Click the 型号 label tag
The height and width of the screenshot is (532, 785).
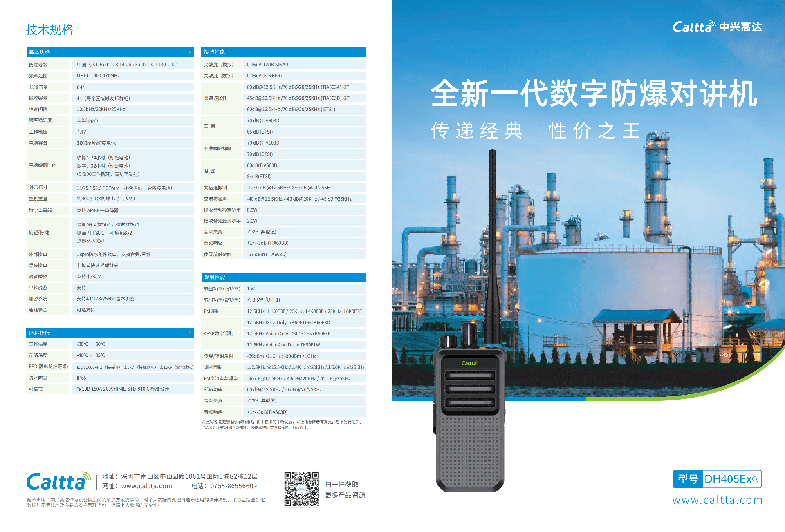click(688, 479)
